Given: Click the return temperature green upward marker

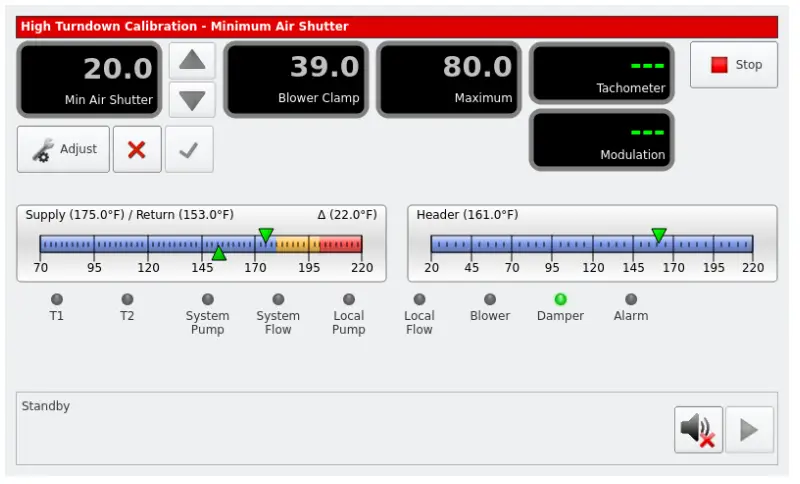Looking at the screenshot, I should point(219,253).
